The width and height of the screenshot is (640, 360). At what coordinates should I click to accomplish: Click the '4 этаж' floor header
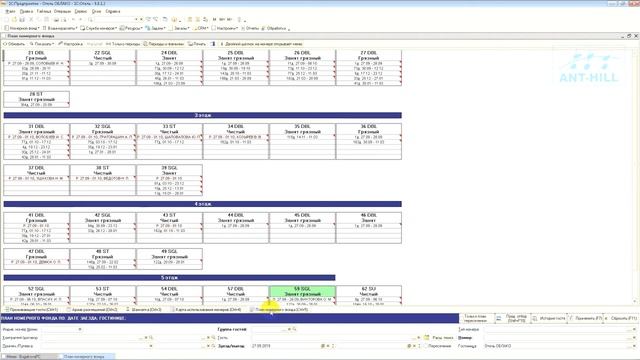(x=202, y=204)
